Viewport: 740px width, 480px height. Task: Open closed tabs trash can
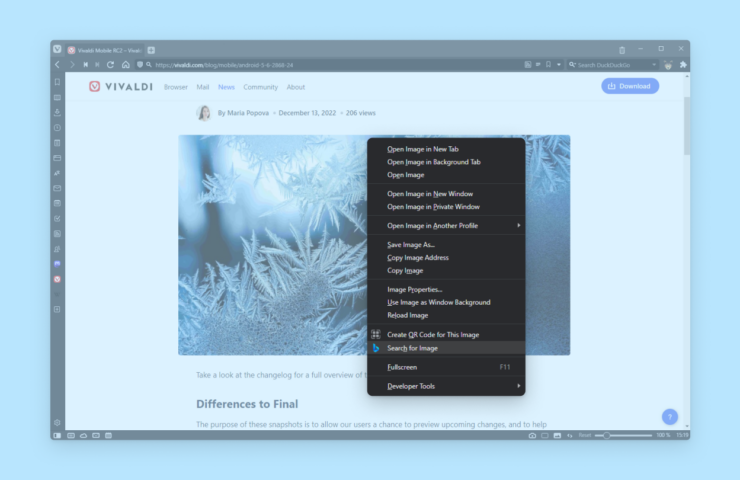pos(622,50)
